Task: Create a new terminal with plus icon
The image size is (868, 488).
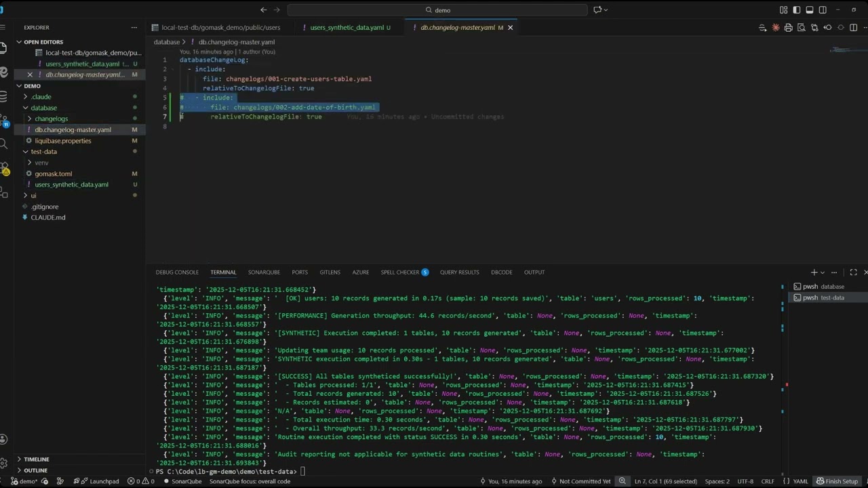Action: pos(814,272)
